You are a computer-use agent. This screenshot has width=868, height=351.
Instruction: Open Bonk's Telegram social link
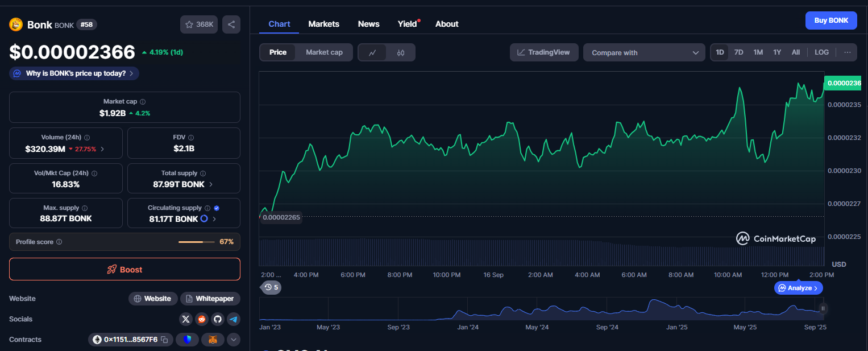pyautogui.click(x=234, y=319)
